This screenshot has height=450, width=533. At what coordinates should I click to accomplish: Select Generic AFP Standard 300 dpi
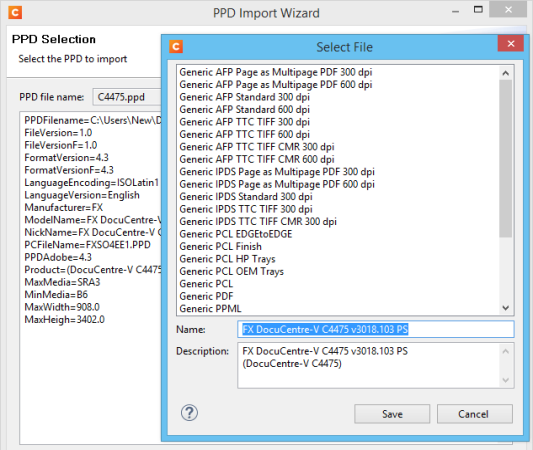[x=244, y=97]
